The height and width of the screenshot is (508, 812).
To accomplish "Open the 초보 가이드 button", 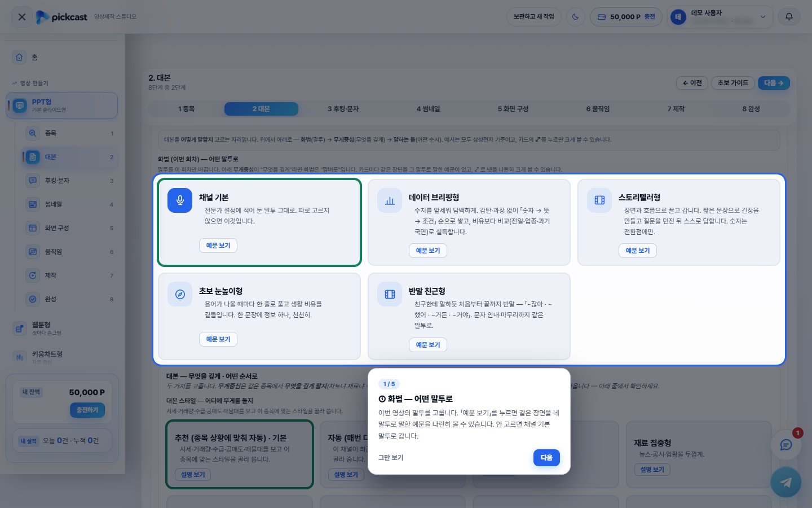I will [x=733, y=83].
